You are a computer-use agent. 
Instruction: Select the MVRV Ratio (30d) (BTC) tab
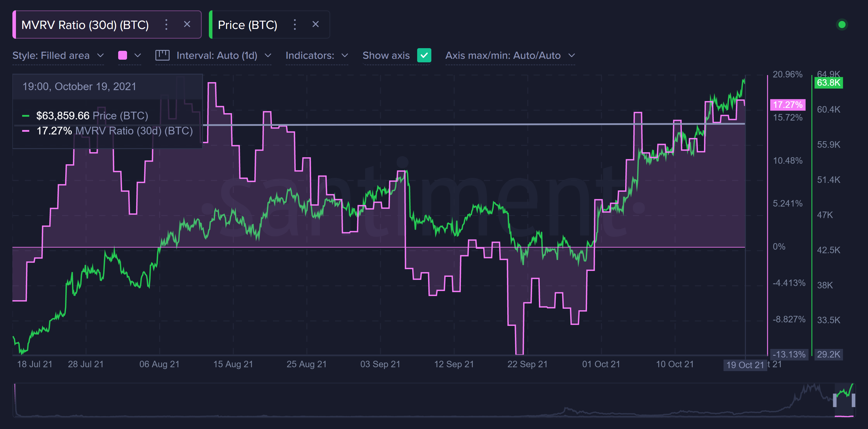point(85,25)
